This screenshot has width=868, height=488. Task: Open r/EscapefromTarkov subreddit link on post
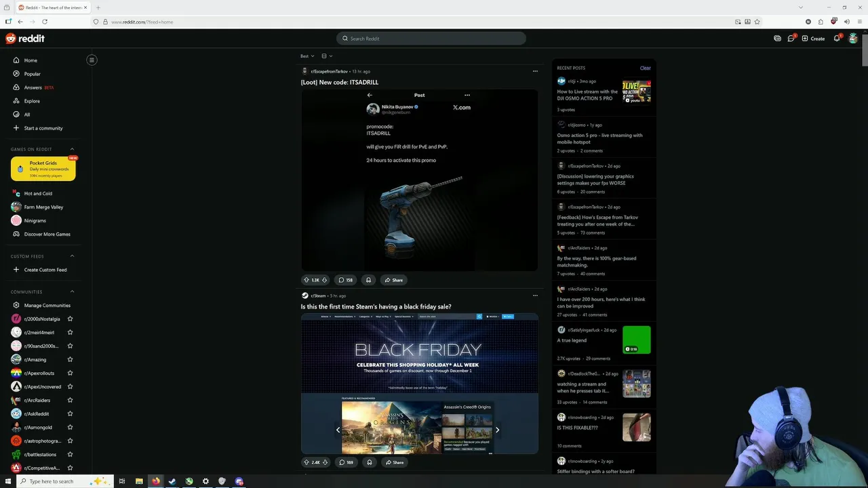coord(329,71)
